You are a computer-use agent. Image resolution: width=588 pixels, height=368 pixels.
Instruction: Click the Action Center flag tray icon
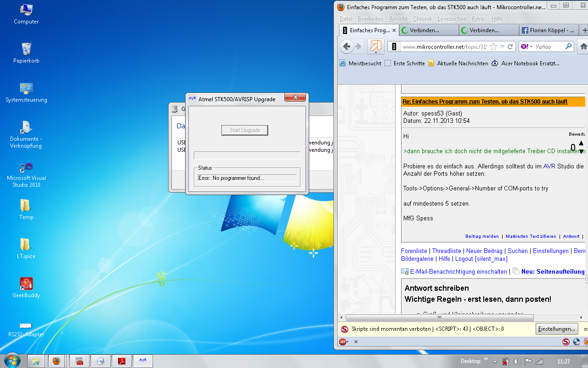coord(528,362)
